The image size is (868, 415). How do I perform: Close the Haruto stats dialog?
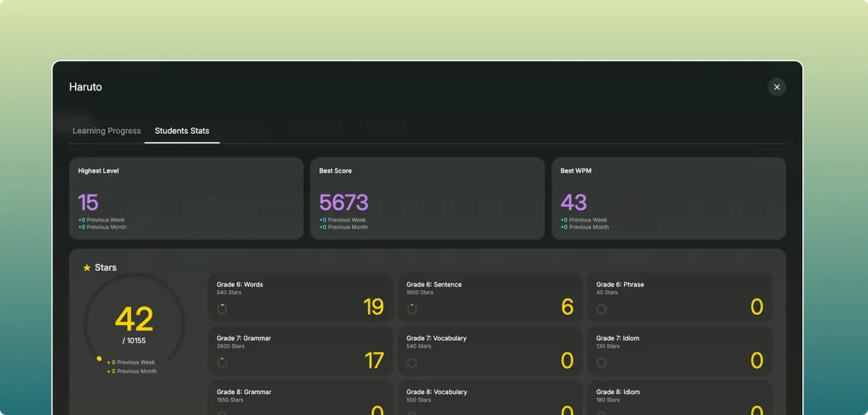(x=777, y=87)
